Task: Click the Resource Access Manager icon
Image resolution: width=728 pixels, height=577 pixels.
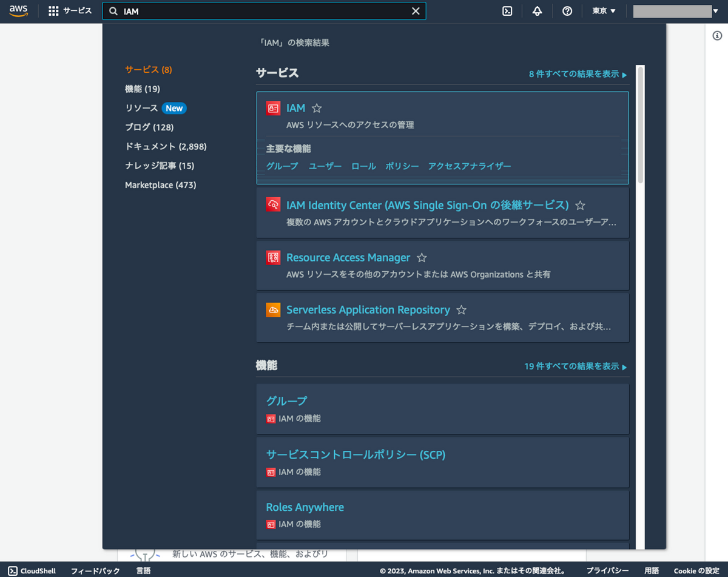Action: point(273,257)
